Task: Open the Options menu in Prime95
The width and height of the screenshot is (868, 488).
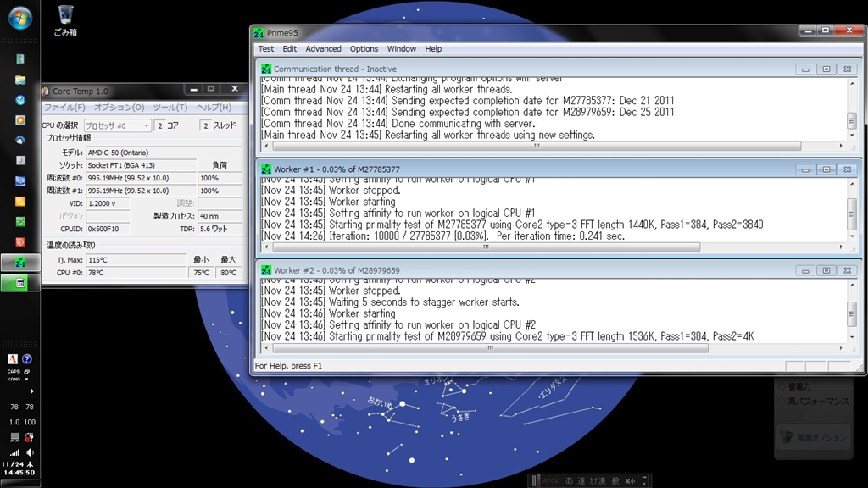Action: point(364,48)
